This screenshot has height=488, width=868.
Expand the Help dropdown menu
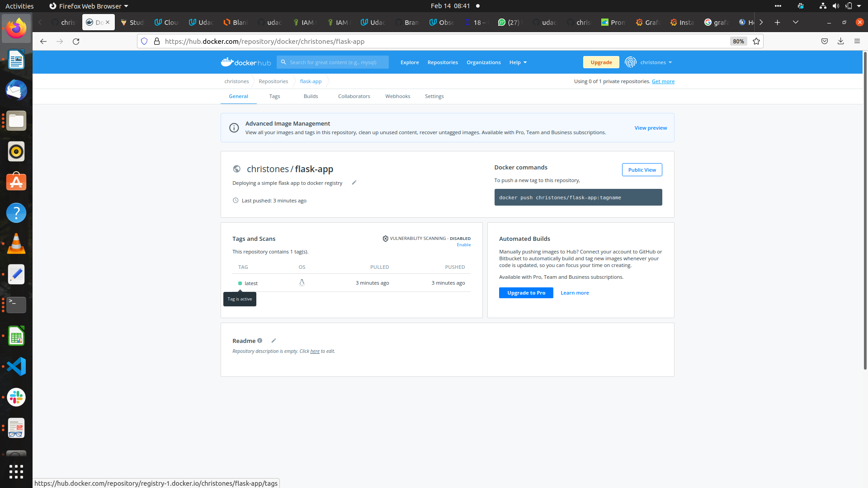(x=518, y=62)
